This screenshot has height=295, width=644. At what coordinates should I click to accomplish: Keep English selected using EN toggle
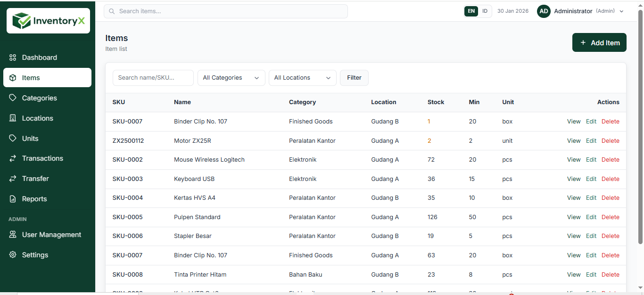tap(471, 10)
